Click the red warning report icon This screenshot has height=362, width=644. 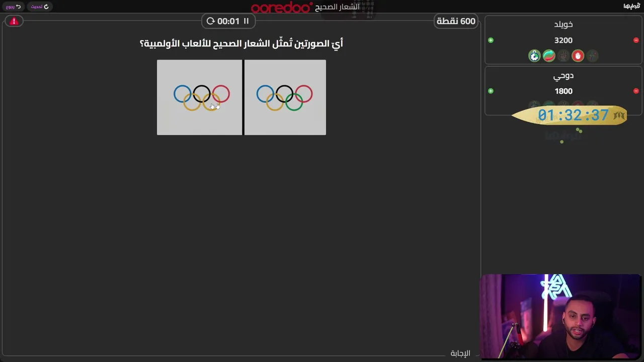tap(14, 21)
